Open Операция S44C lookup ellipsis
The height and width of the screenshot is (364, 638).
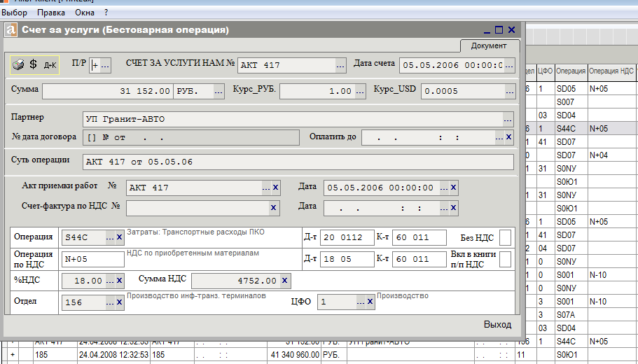pyautogui.click(x=110, y=237)
